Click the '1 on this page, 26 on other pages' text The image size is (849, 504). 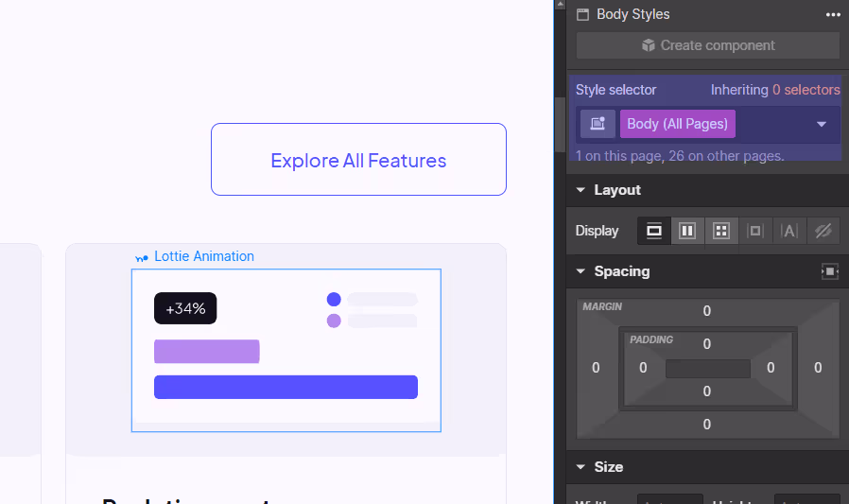click(680, 156)
